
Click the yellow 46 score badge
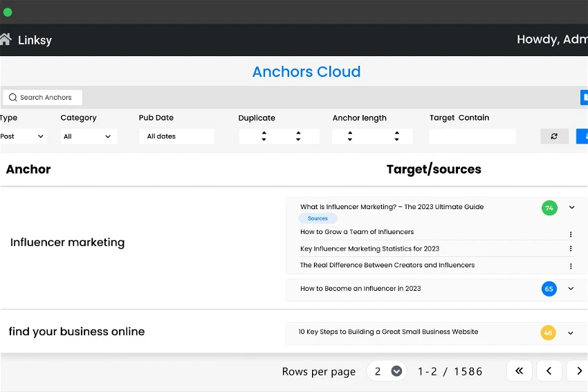[x=548, y=332]
